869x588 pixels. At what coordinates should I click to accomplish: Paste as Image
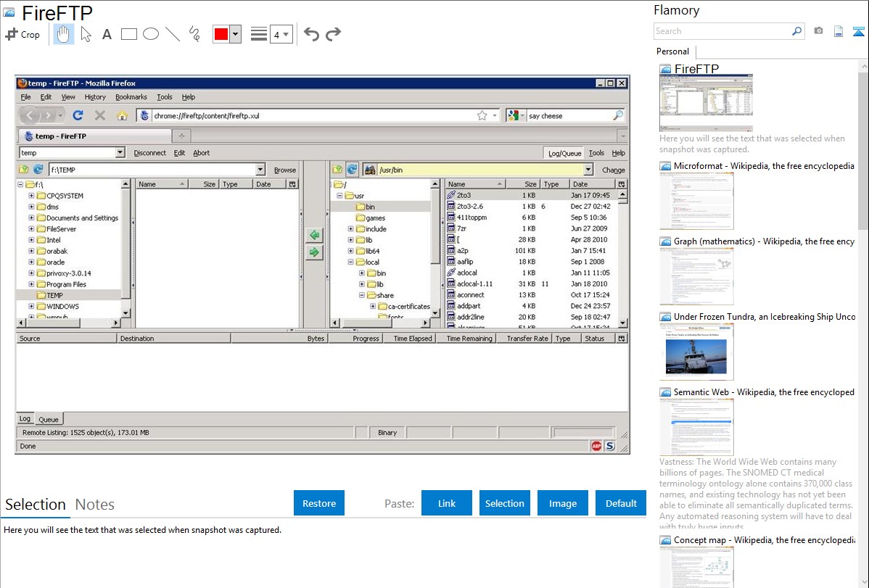563,503
